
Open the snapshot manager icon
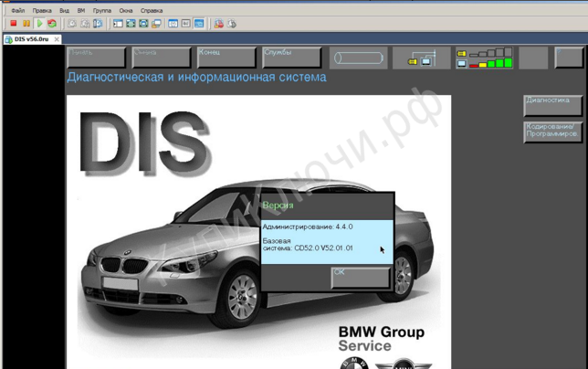coord(98,24)
